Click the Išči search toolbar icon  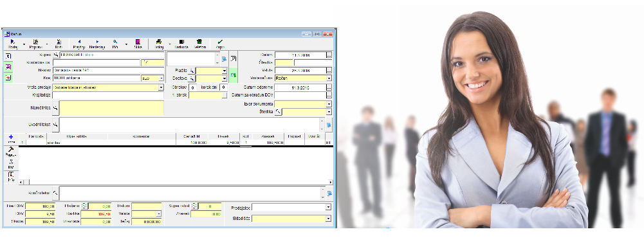pos(115,42)
